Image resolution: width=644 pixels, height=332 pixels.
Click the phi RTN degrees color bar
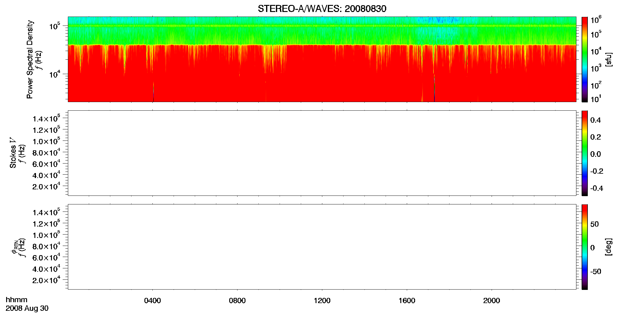584,247
